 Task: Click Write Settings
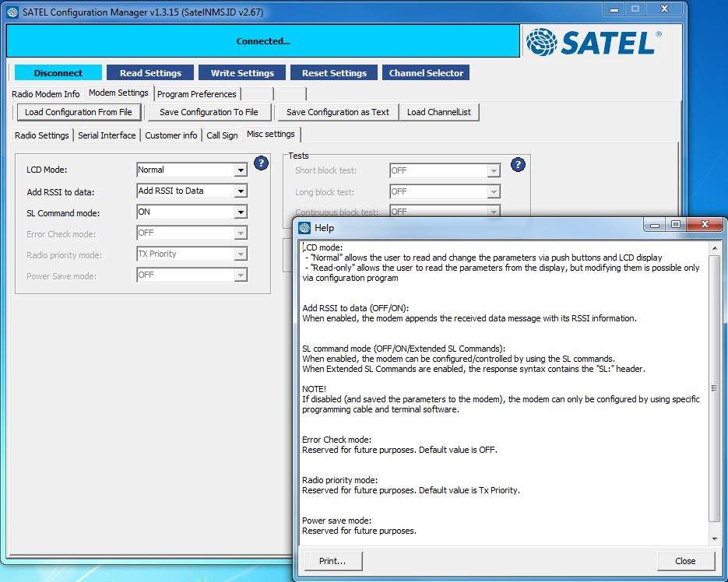pyautogui.click(x=242, y=73)
